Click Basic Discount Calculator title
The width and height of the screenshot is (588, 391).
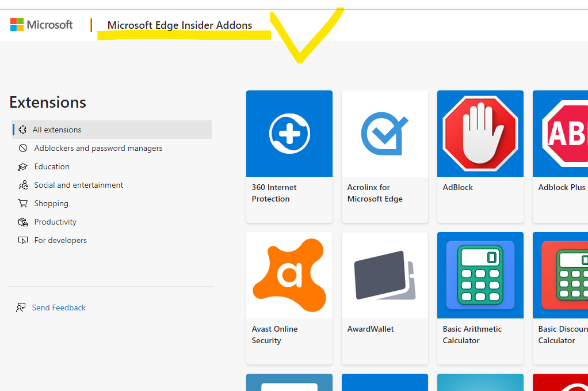pyautogui.click(x=563, y=335)
